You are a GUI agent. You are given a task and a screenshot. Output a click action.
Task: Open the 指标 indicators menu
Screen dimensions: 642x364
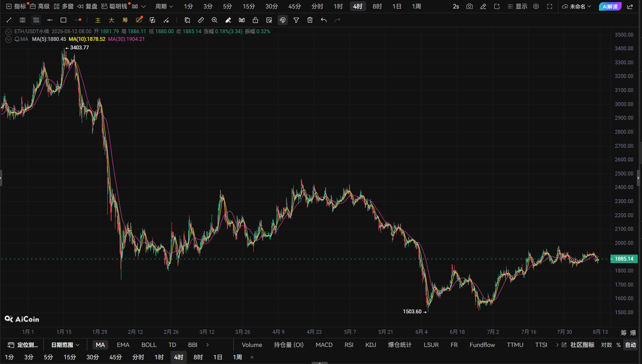16,6
